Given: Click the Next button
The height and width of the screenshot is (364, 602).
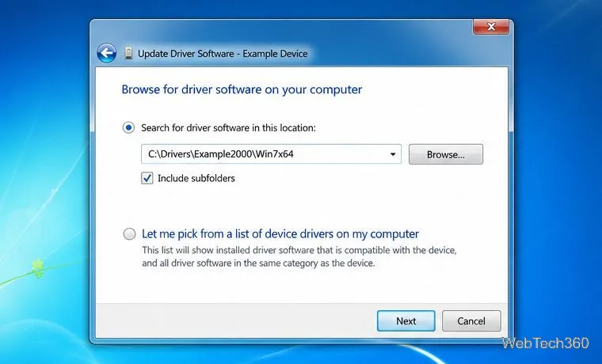Looking at the screenshot, I should coord(406,320).
